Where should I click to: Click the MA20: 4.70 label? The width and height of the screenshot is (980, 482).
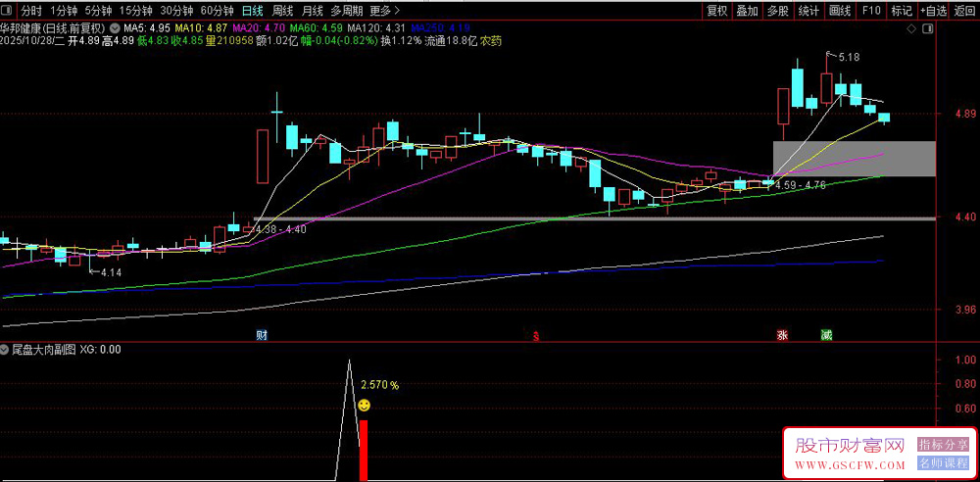click(x=259, y=28)
